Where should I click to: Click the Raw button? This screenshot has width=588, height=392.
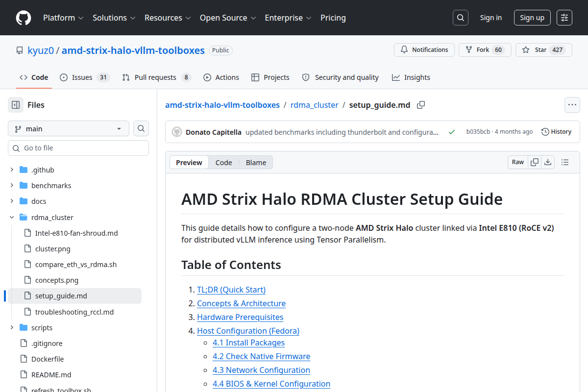tap(518, 162)
